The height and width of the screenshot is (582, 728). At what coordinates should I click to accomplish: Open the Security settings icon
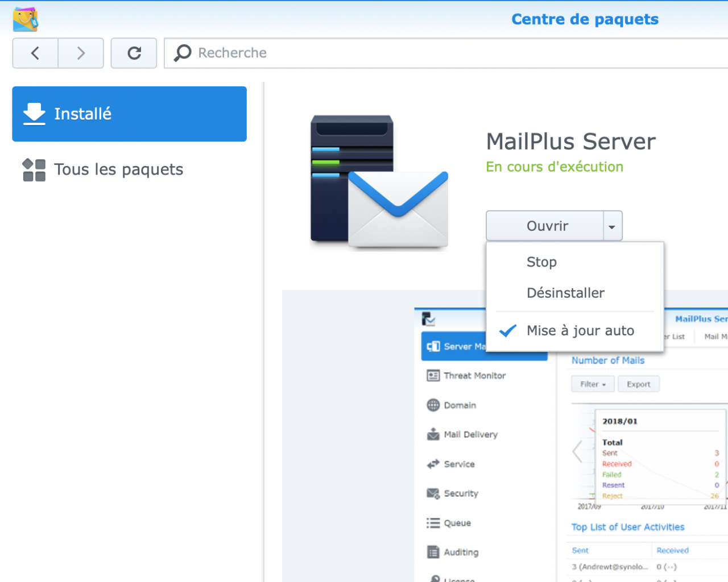click(433, 493)
